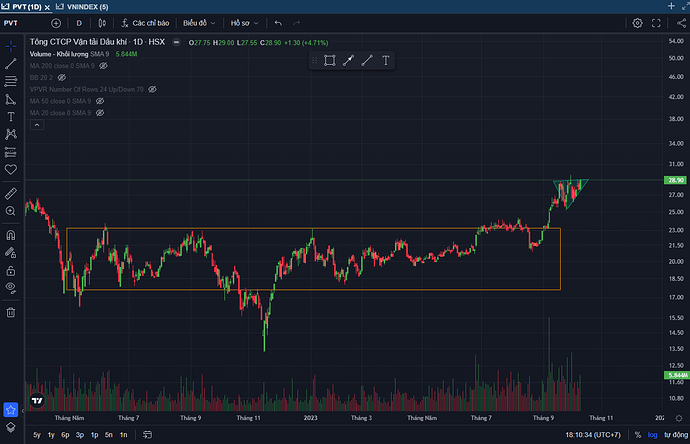The image size is (690, 444).
Task: Expand the Hồ sơ dropdown menu
Action: coord(243,22)
